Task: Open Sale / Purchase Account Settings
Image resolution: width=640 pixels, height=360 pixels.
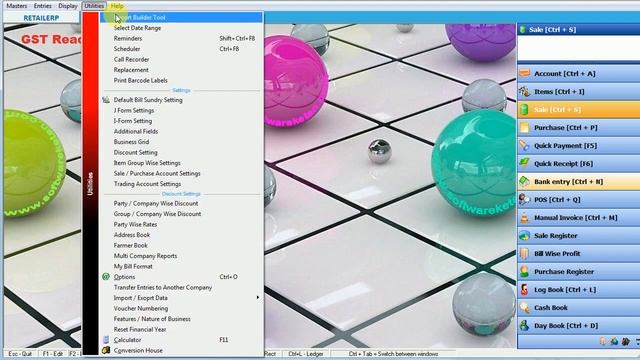Action: coord(157,173)
